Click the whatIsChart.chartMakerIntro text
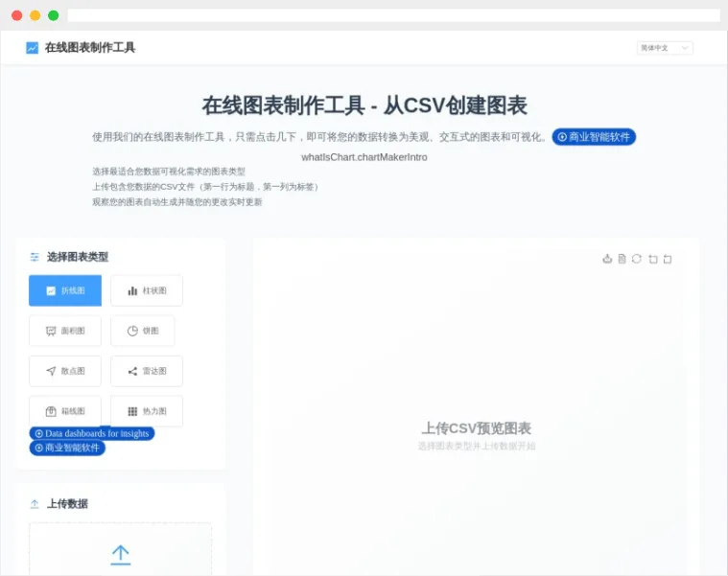Image resolution: width=728 pixels, height=576 pixels. point(364,157)
